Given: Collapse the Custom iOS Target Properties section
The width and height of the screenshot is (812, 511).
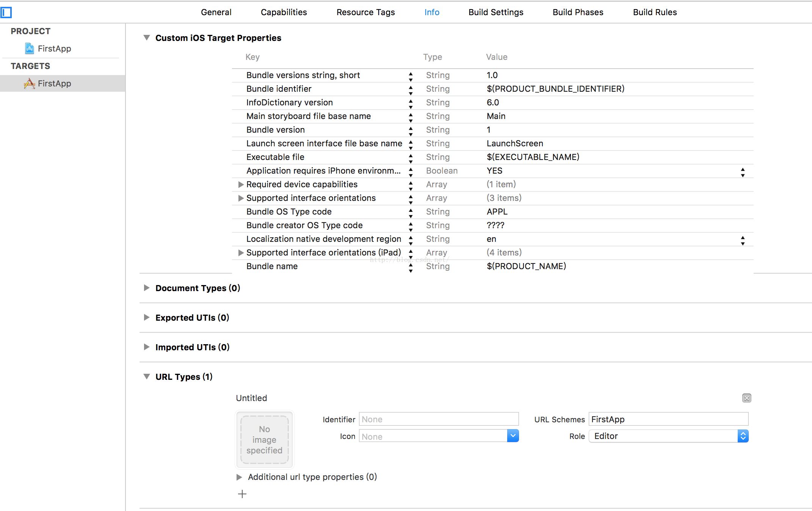Looking at the screenshot, I should [x=147, y=38].
